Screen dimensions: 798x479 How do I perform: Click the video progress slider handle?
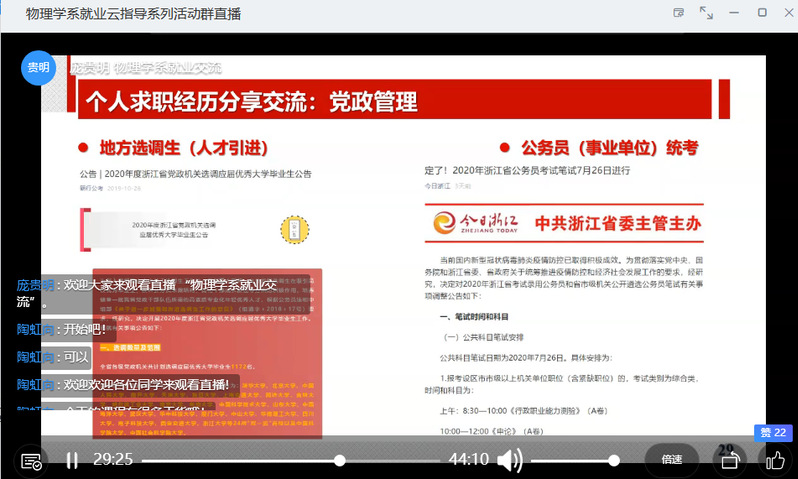point(340,460)
